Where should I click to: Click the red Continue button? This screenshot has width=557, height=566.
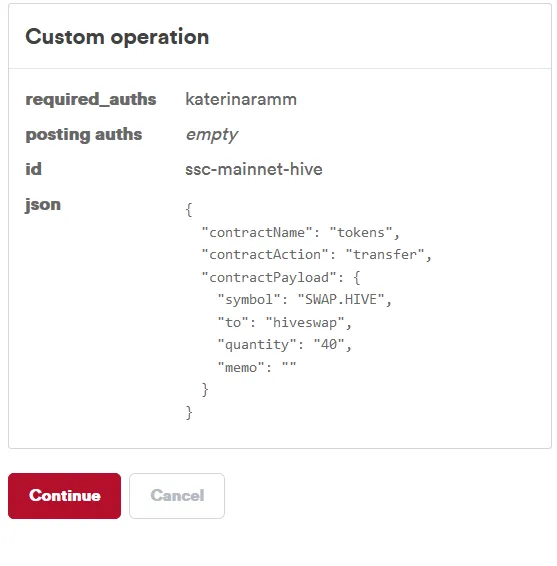(x=64, y=496)
